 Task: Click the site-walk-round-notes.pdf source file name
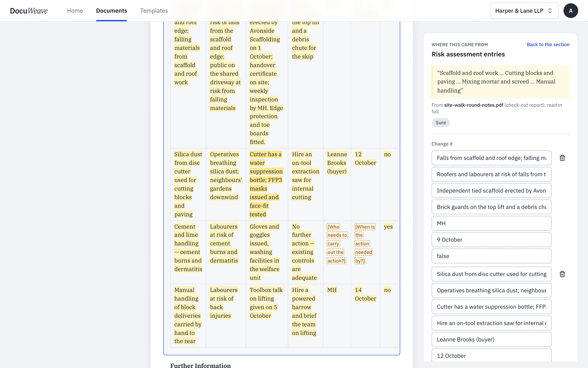473,105
